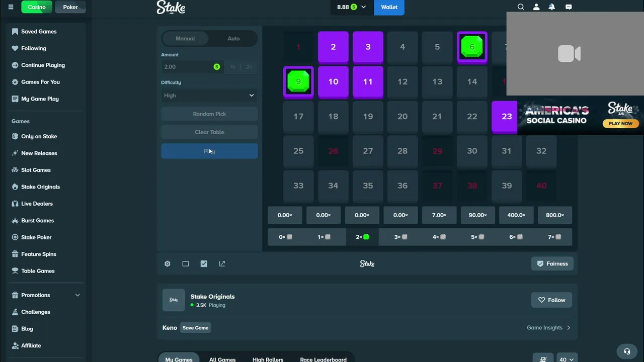The height and width of the screenshot is (362, 644).
Task: Click the Wallet button
Action: tap(389, 7)
